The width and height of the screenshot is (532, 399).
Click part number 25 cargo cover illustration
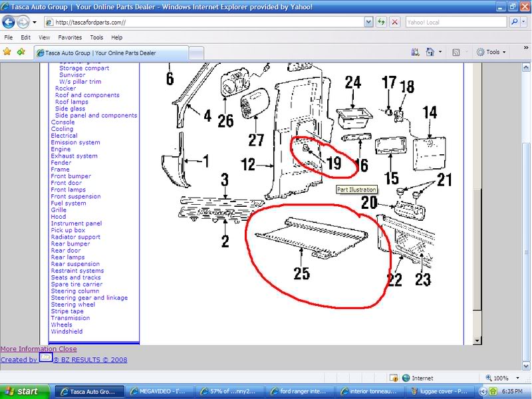pos(311,237)
